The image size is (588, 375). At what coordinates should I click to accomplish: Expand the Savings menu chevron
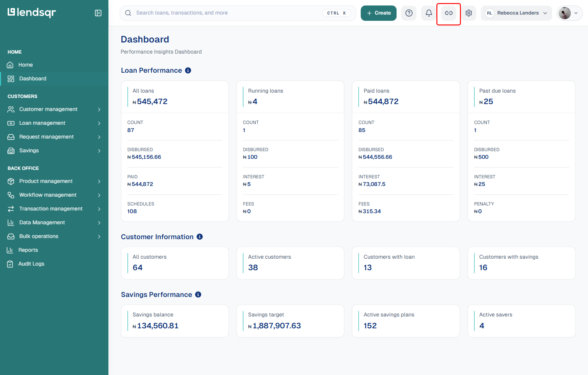tap(99, 151)
